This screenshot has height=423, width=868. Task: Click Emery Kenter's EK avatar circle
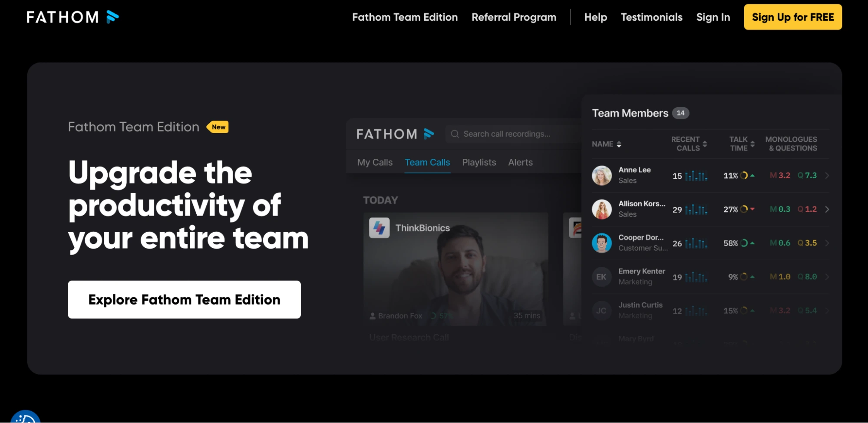pos(602,277)
